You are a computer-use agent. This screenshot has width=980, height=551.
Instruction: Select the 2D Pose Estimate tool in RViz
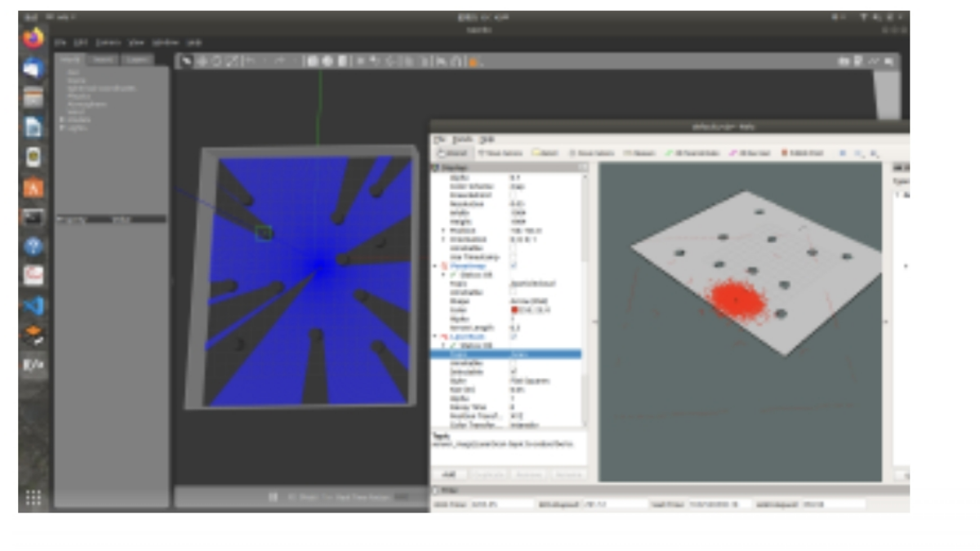pos(692,153)
